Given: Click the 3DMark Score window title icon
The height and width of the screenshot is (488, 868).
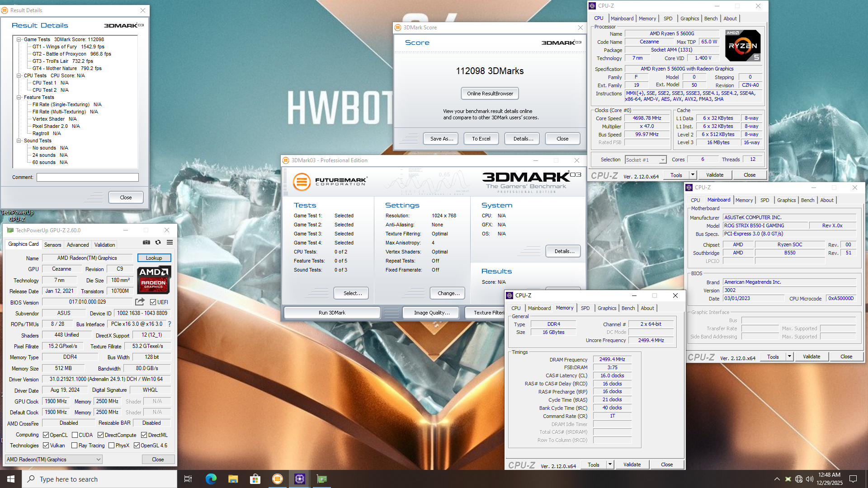Looking at the screenshot, I should (398, 28).
